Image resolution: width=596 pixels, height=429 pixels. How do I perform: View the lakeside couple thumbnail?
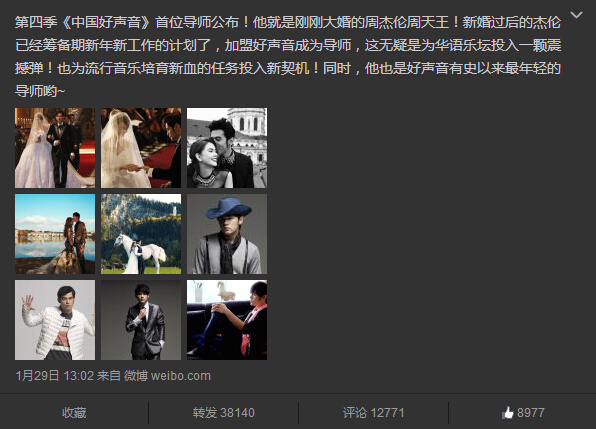[x=55, y=234]
